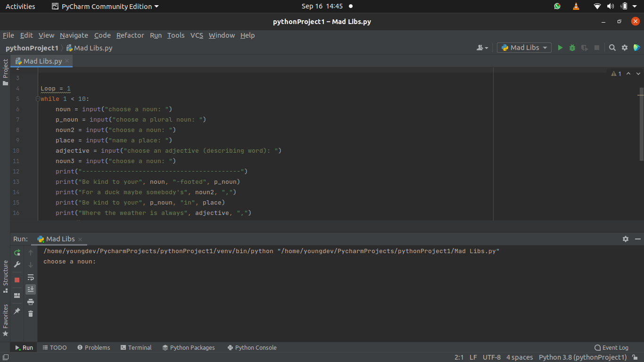Viewport: 644px width, 362px height.
Task: Toggle scroll to end in console
Action: [31, 289]
